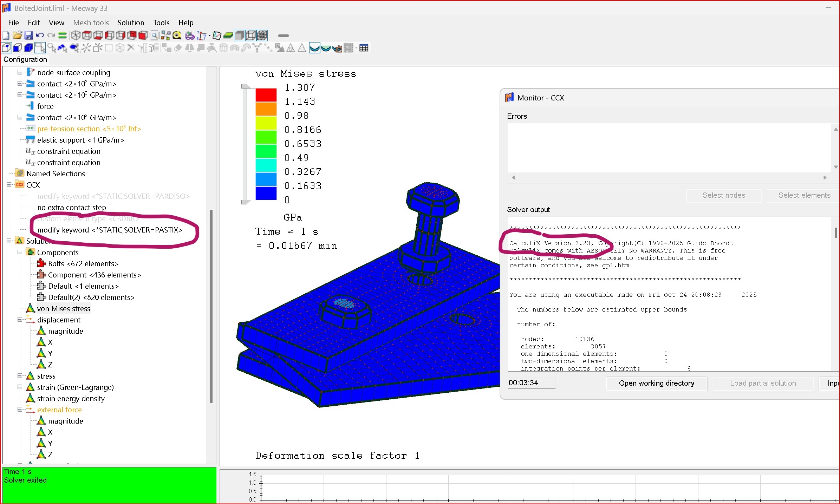Click the zoom magnifier toolbar icon
The width and height of the screenshot is (840, 504).
pyautogui.click(x=154, y=35)
